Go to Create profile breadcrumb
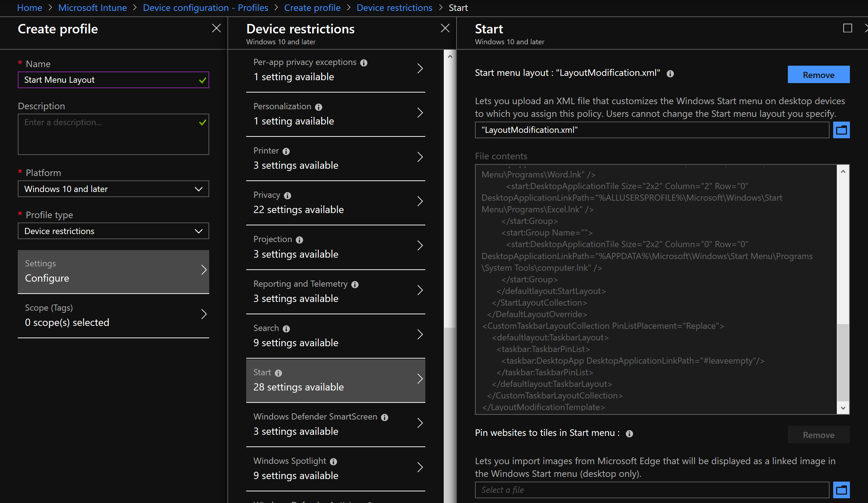 tap(312, 8)
